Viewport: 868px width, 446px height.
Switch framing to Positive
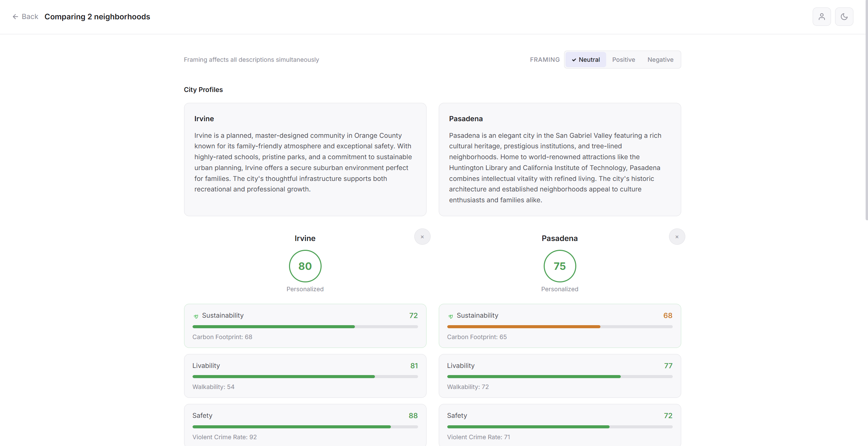coord(623,60)
